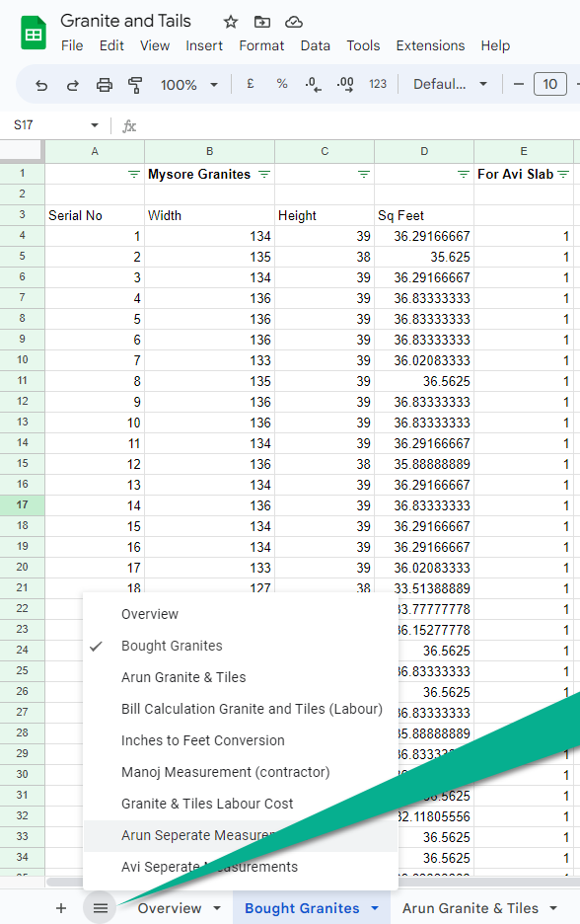Open the zoom 100% dropdown

click(x=189, y=85)
